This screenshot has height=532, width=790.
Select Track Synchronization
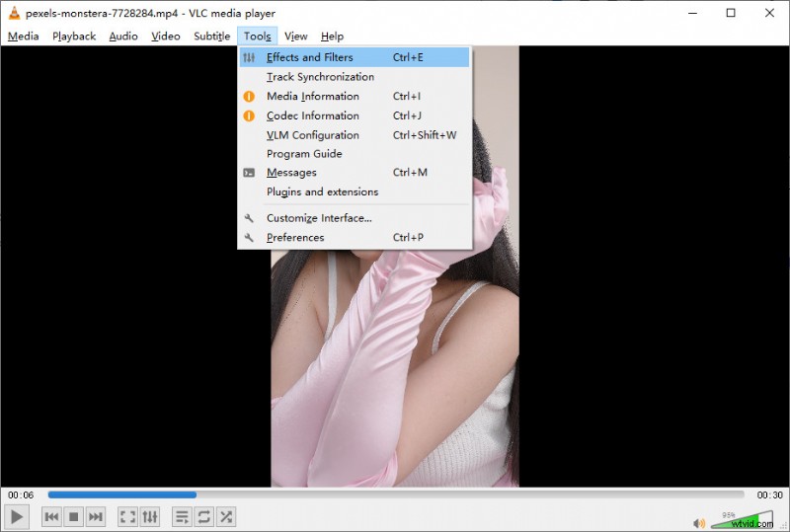(355, 77)
